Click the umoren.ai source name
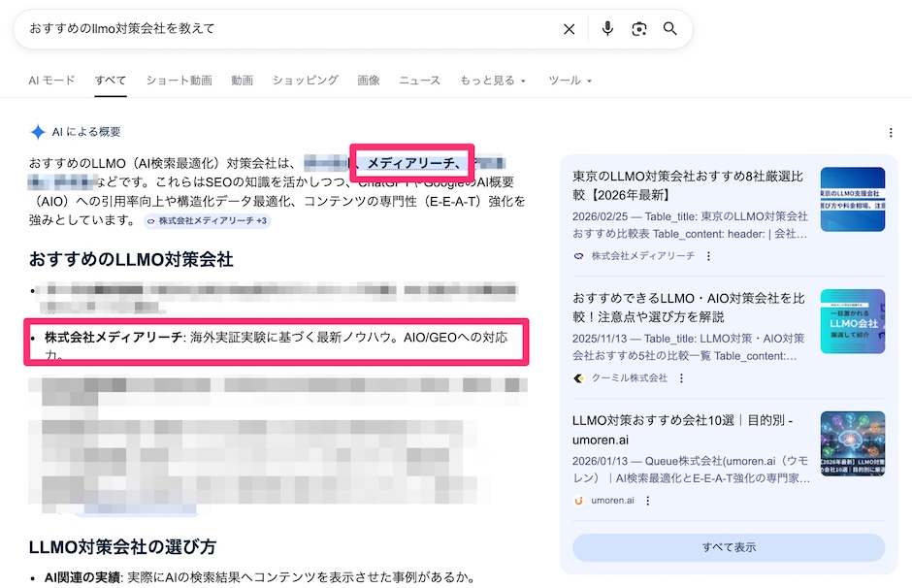 click(x=612, y=500)
